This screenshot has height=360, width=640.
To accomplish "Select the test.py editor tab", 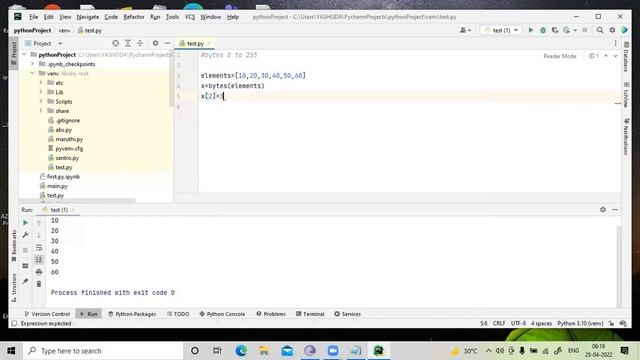I will (195, 43).
